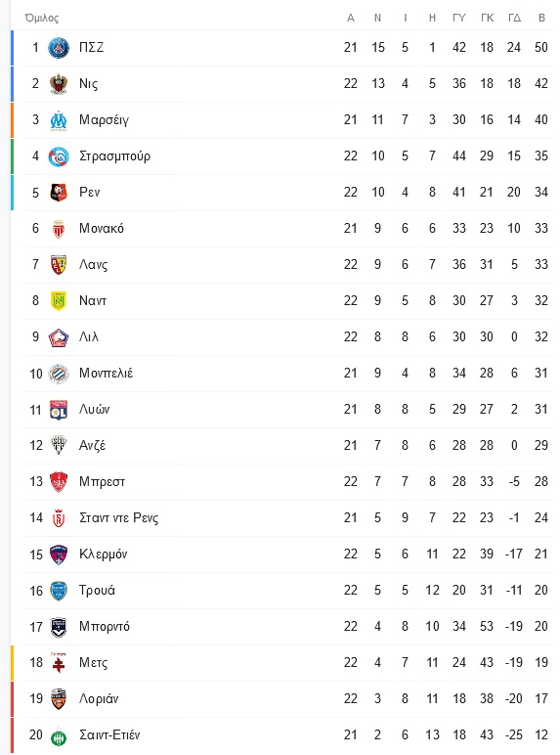The height and width of the screenshot is (755, 560).
Task: Select the Μετς row in the table
Action: [x=282, y=663]
